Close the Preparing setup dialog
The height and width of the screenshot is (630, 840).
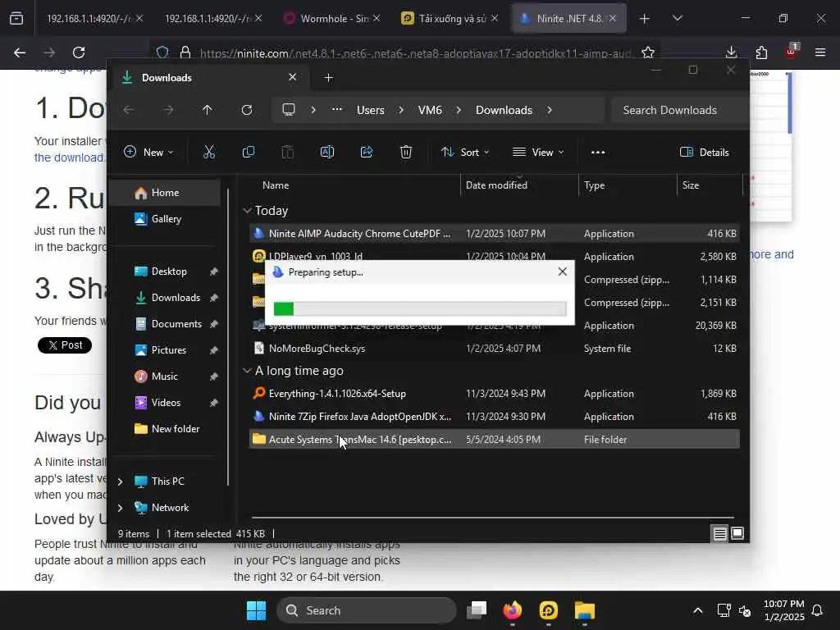tap(562, 272)
